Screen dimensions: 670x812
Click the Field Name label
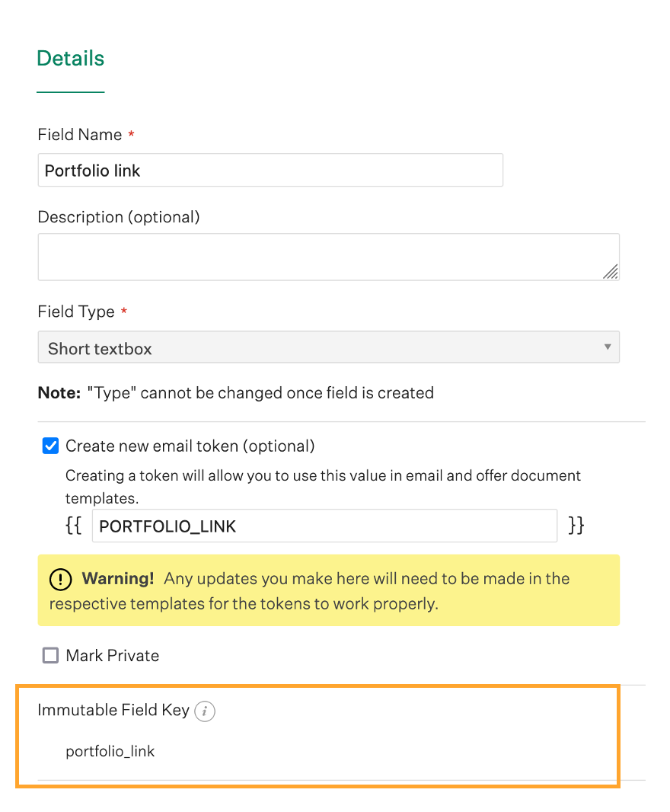click(80, 135)
